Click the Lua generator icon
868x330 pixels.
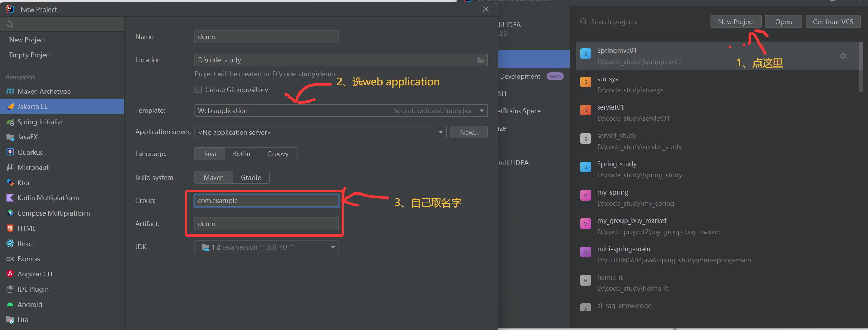pos(10,320)
